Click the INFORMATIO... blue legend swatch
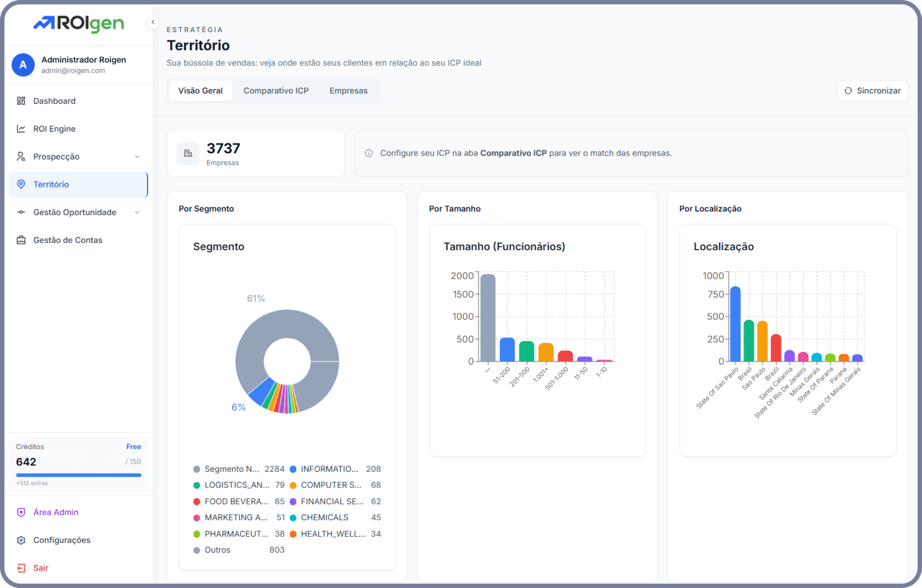The width and height of the screenshot is (922, 588). click(x=293, y=469)
